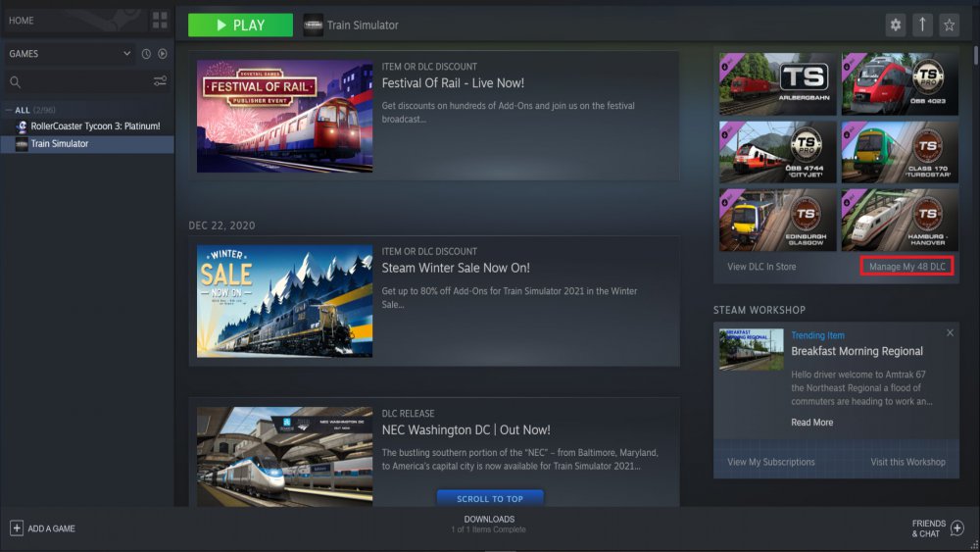The image size is (980, 552).
Task: Click 'NEC Washington DC | Out Now!' headline
Action: pos(465,430)
